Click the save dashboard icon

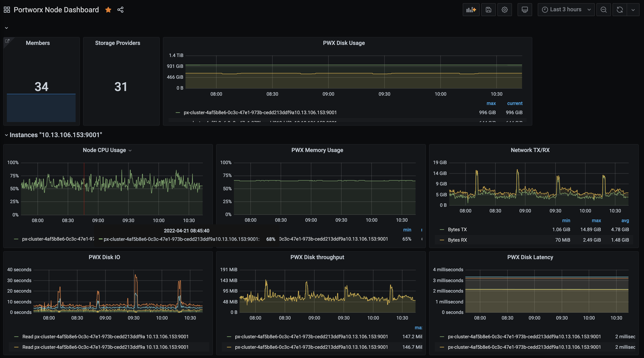(488, 10)
